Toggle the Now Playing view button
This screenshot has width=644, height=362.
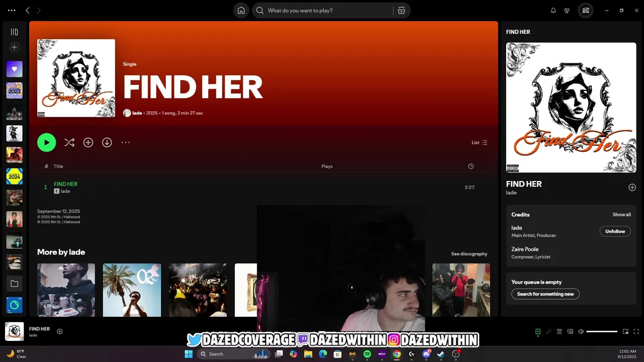click(x=538, y=332)
